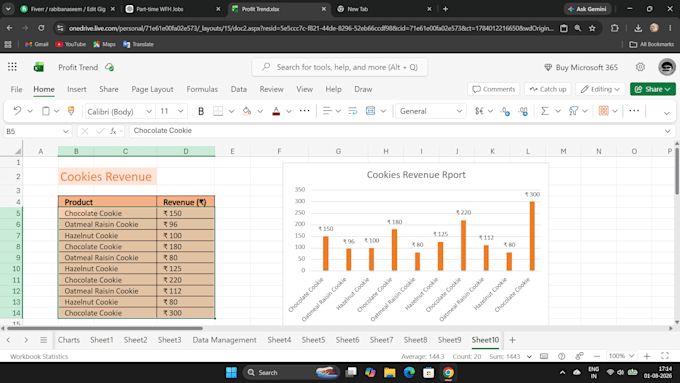
Task: Click the Windows Start button
Action: click(231, 372)
